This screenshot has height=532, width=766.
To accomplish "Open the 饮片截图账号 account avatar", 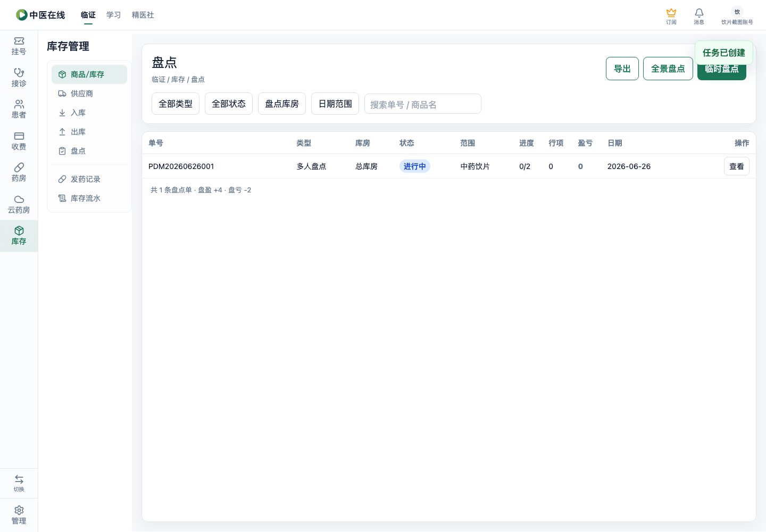I will 737,12.
